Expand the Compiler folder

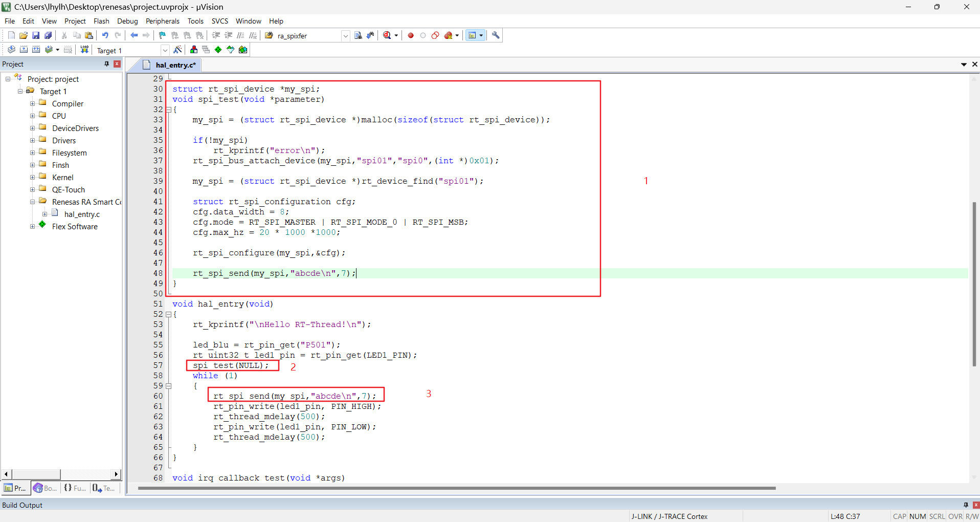(33, 103)
